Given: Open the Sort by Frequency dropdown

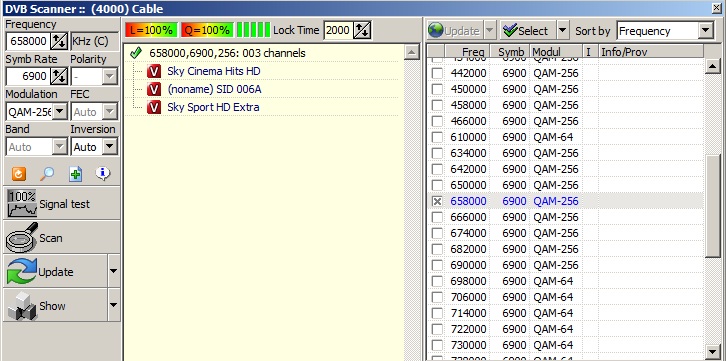Looking at the screenshot, I should point(705,31).
